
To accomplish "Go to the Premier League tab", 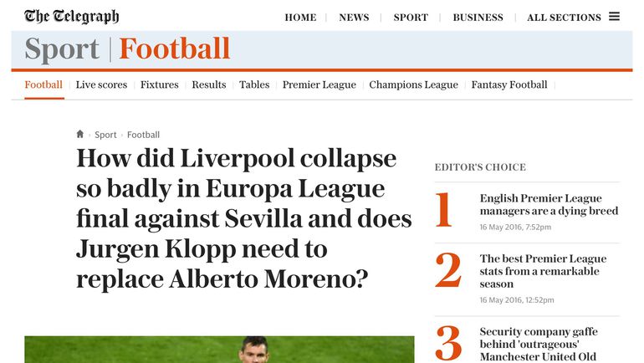I will [319, 84].
